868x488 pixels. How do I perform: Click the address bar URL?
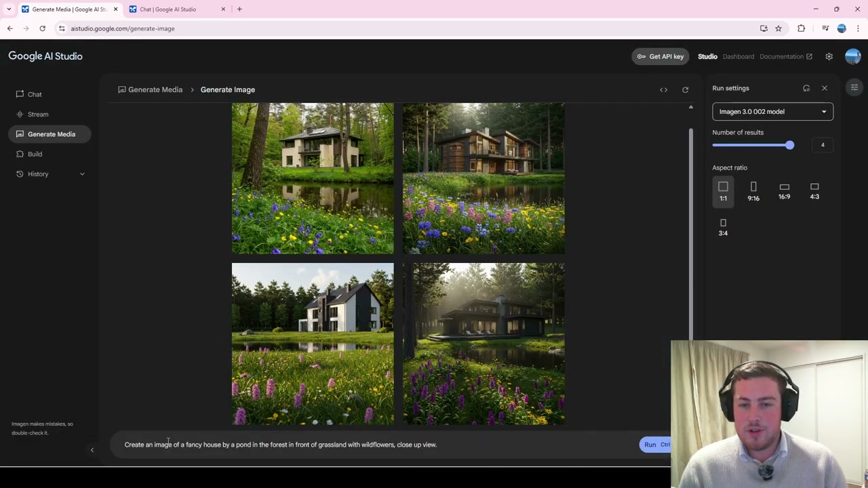(123, 28)
